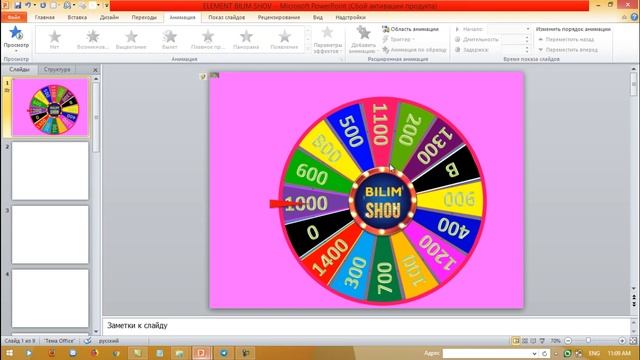Open the undo history dropdown arrow
The width and height of the screenshot is (640, 360).
coord(35,5)
